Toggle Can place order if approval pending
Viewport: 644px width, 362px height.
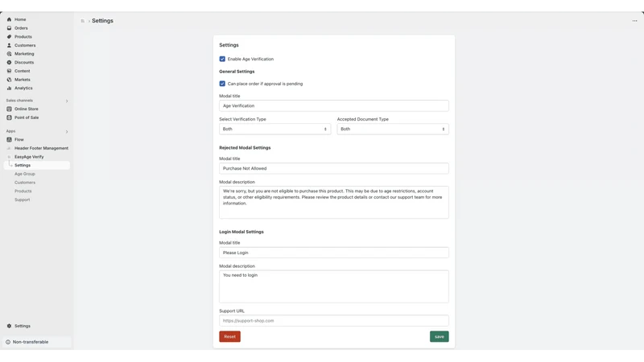tap(222, 84)
